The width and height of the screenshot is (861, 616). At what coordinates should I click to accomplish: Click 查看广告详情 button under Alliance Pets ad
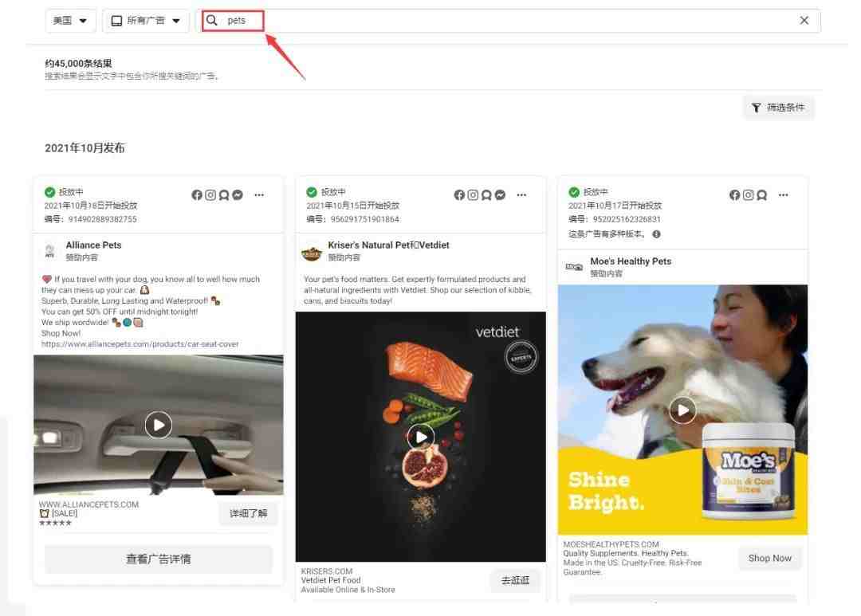click(158, 559)
